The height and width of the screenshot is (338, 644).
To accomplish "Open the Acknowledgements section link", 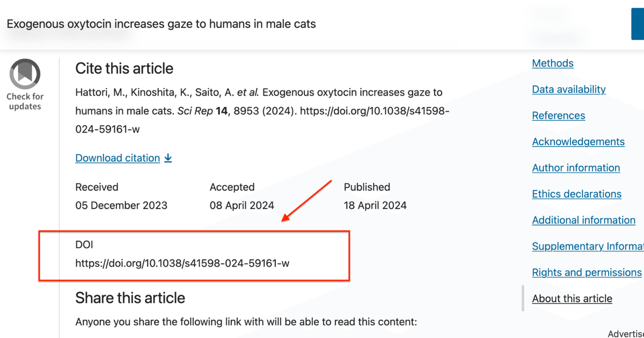I will click(578, 142).
